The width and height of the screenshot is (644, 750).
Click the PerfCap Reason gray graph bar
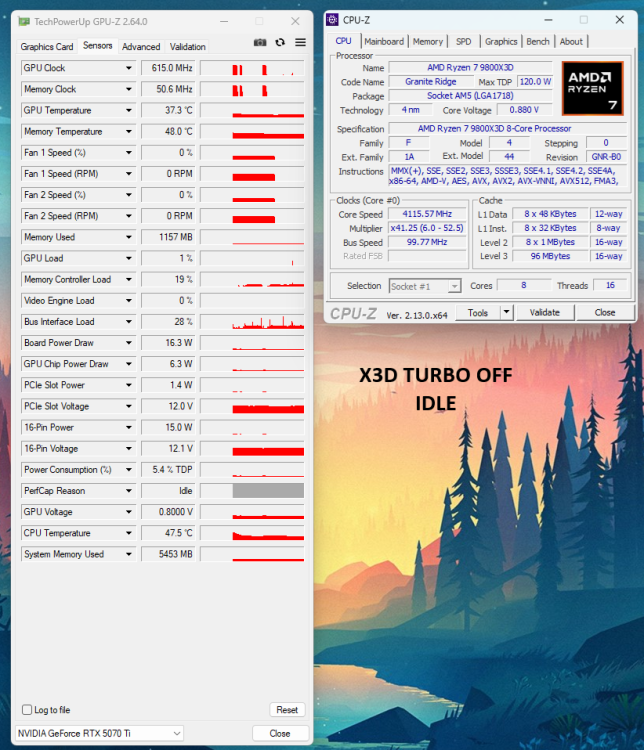pyautogui.click(x=268, y=491)
